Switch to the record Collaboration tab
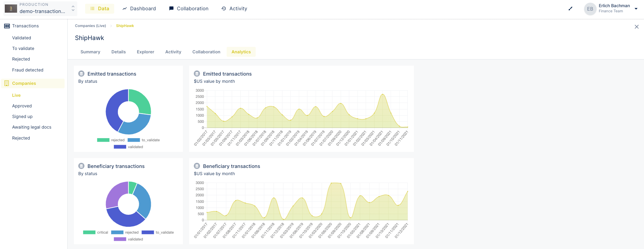The image size is (644, 249). (x=206, y=52)
